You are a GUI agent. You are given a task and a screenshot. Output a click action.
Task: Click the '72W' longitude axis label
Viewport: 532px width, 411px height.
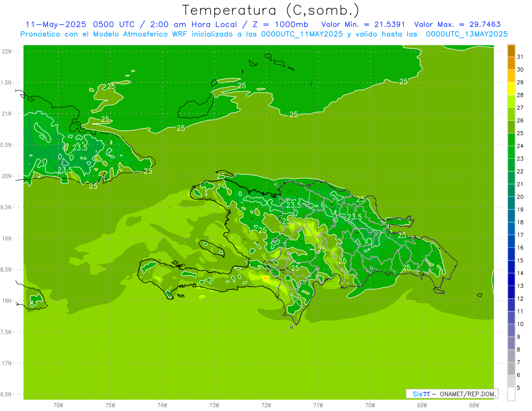pyautogui.click(x=266, y=405)
